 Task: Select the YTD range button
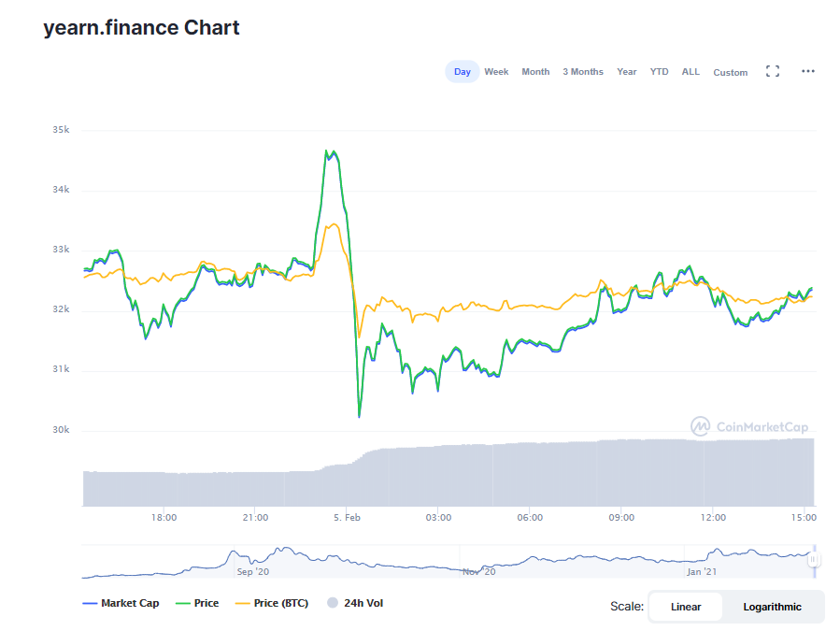point(660,72)
